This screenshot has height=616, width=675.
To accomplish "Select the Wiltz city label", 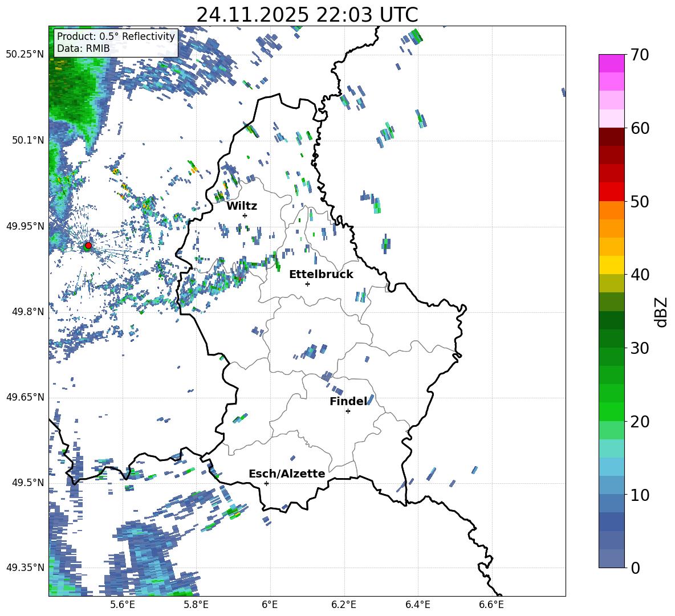I will coord(242,206).
